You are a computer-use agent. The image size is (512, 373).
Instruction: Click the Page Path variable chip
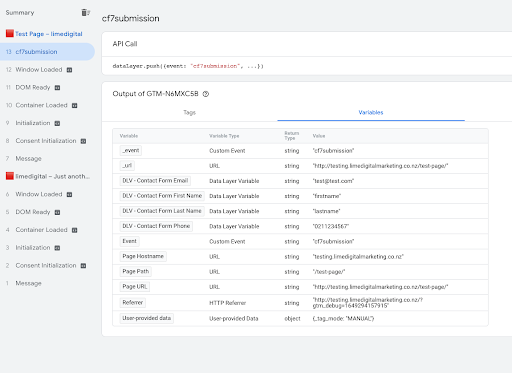tap(136, 271)
